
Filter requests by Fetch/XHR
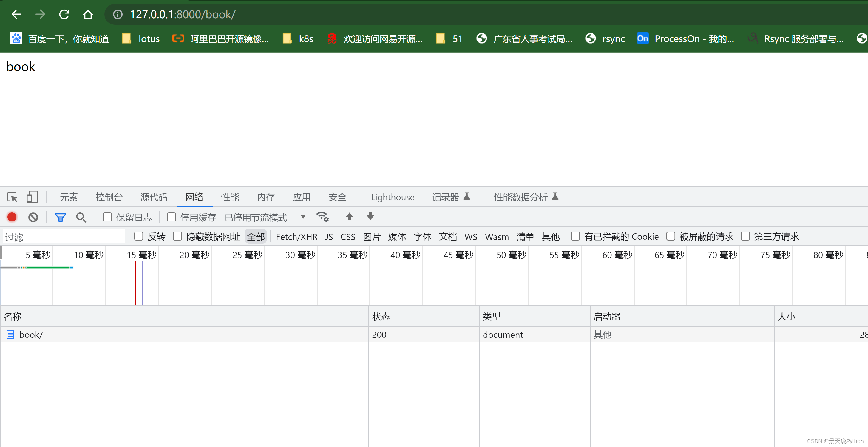[x=296, y=237]
